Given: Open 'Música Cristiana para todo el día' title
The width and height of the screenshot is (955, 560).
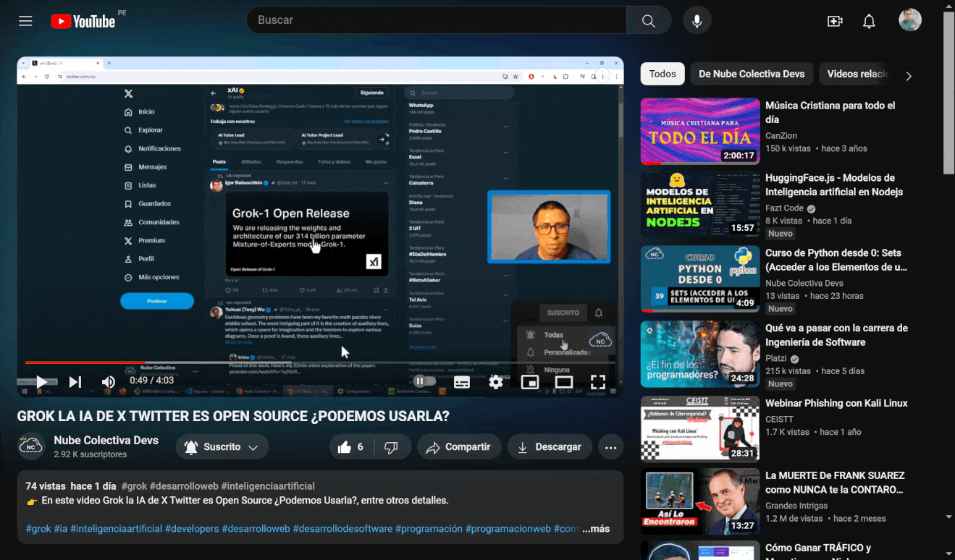Looking at the screenshot, I should coord(830,112).
